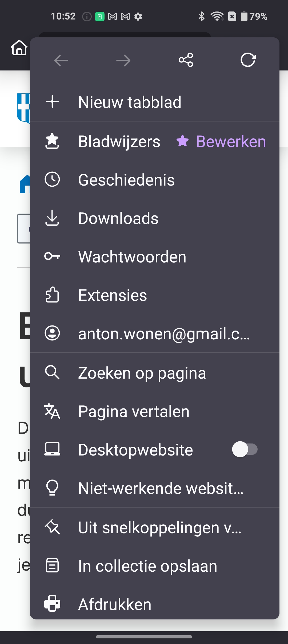Open Nieuw tabblad
This screenshot has width=288, height=644.
tap(130, 102)
